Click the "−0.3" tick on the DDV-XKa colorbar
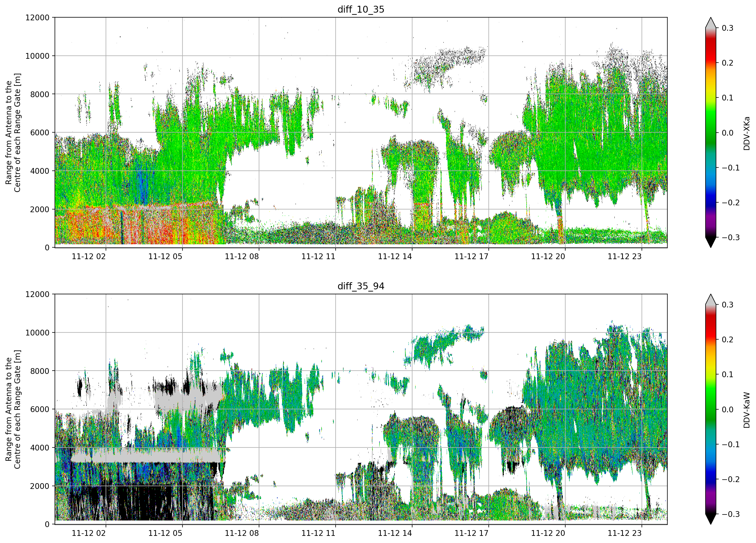The width and height of the screenshot is (756, 543). pos(731,237)
